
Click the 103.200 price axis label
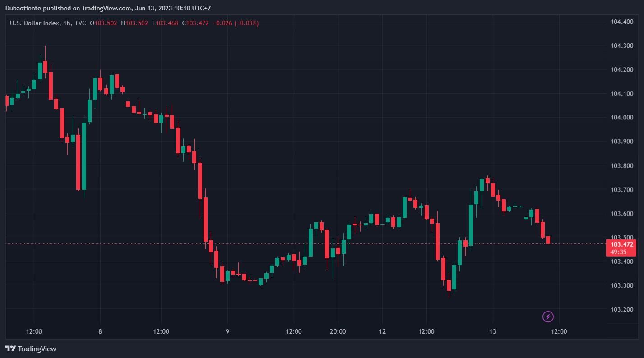(621, 309)
